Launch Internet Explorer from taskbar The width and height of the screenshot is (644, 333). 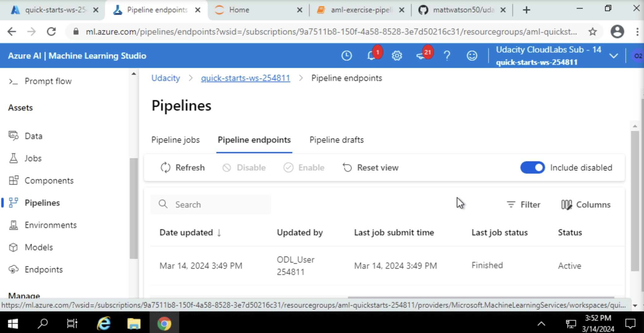pyautogui.click(x=104, y=324)
